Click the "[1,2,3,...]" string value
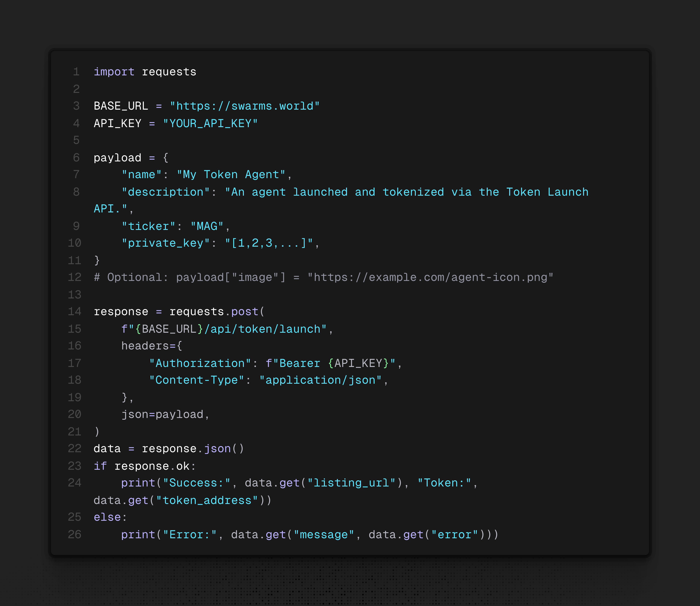Screen dimensions: 700x606 [x=269, y=243]
